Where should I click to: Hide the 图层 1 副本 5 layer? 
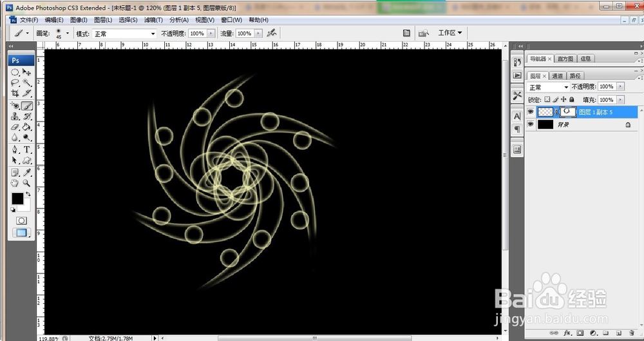pos(531,111)
